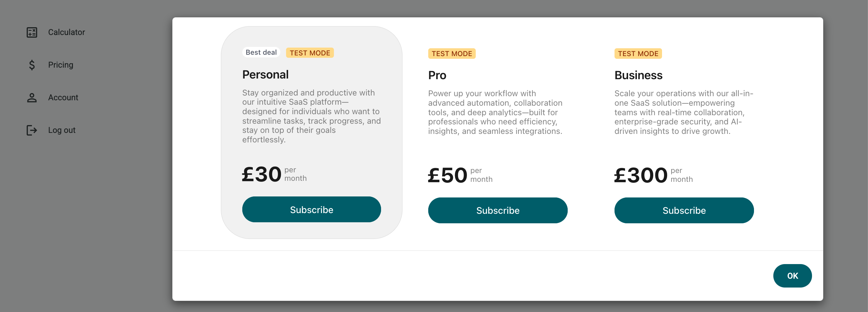The height and width of the screenshot is (312, 868).
Task: Click TEST MODE badge on Pro card
Action: pos(452,54)
